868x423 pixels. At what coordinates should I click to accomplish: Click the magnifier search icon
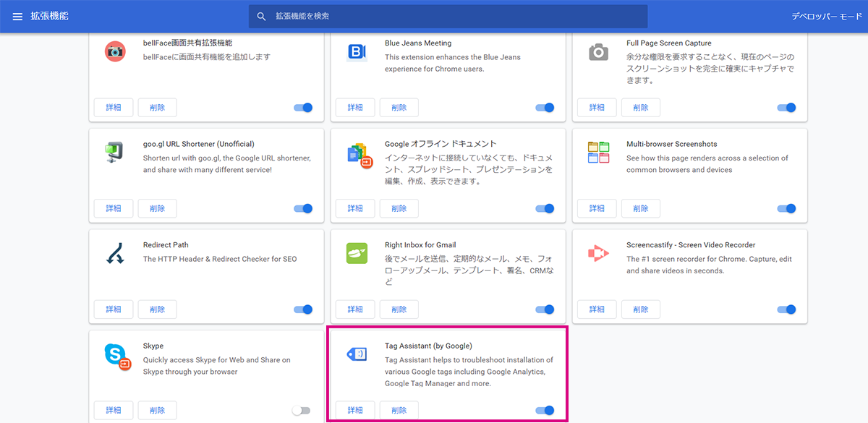(262, 16)
